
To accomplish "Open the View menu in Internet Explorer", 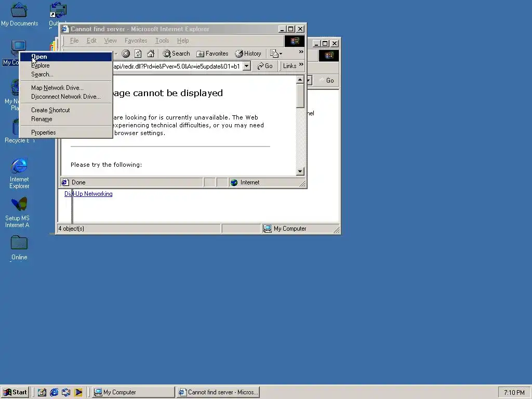I will point(110,41).
